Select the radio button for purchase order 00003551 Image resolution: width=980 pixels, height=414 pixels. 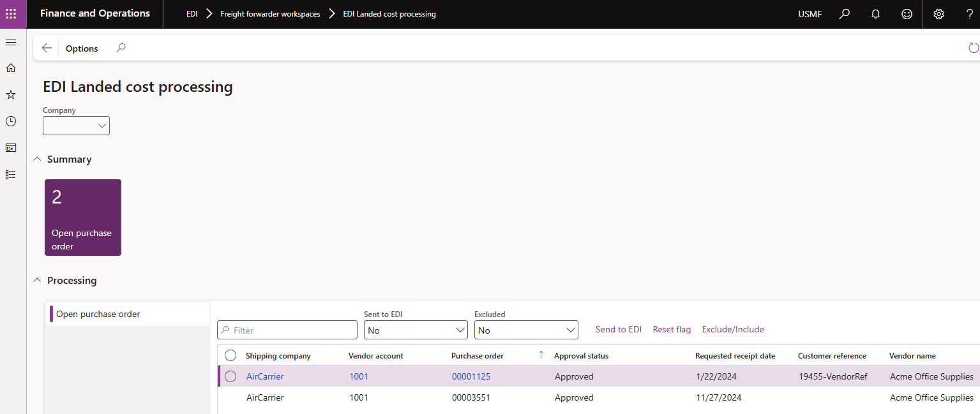pos(230,397)
